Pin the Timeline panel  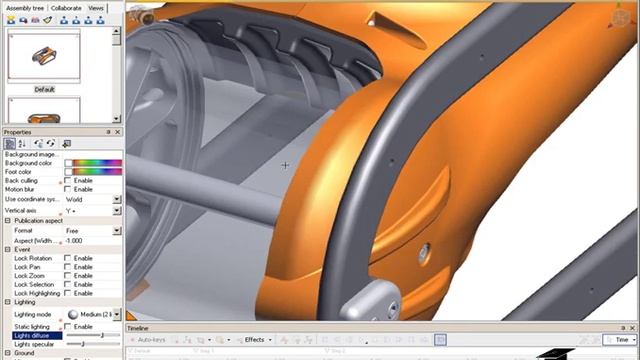coord(623,328)
